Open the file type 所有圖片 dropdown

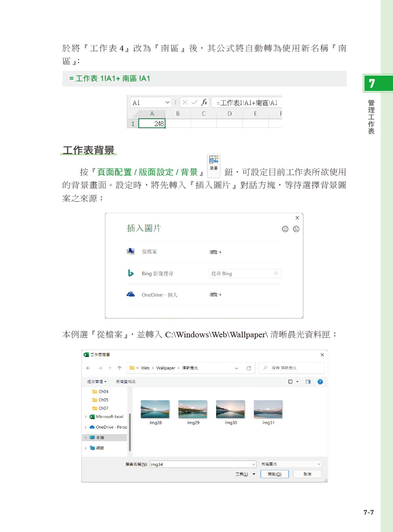tap(291, 464)
